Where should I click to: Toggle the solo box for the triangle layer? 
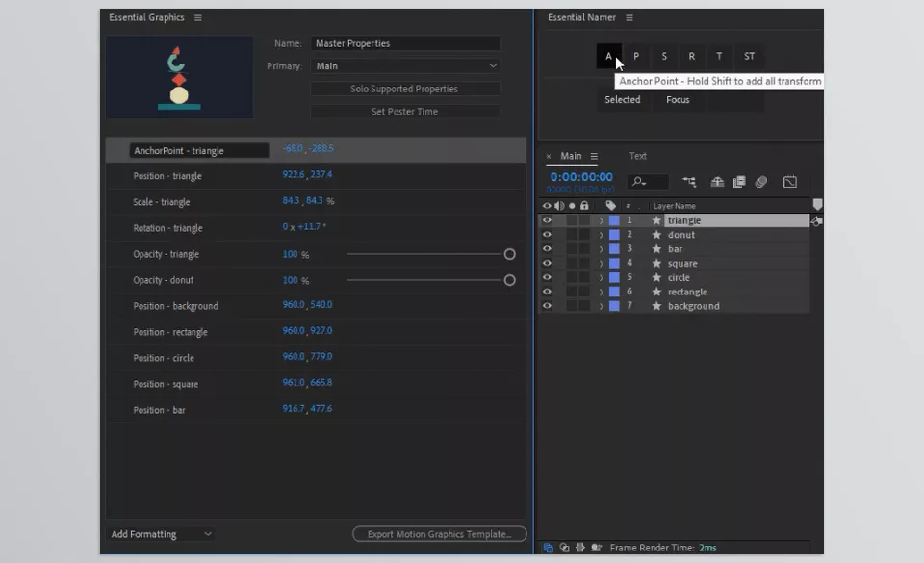click(572, 220)
